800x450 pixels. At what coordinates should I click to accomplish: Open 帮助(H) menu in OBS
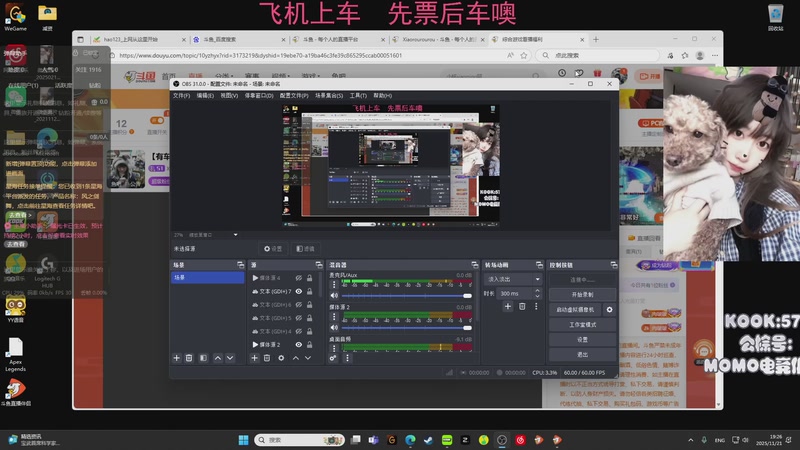click(383, 95)
